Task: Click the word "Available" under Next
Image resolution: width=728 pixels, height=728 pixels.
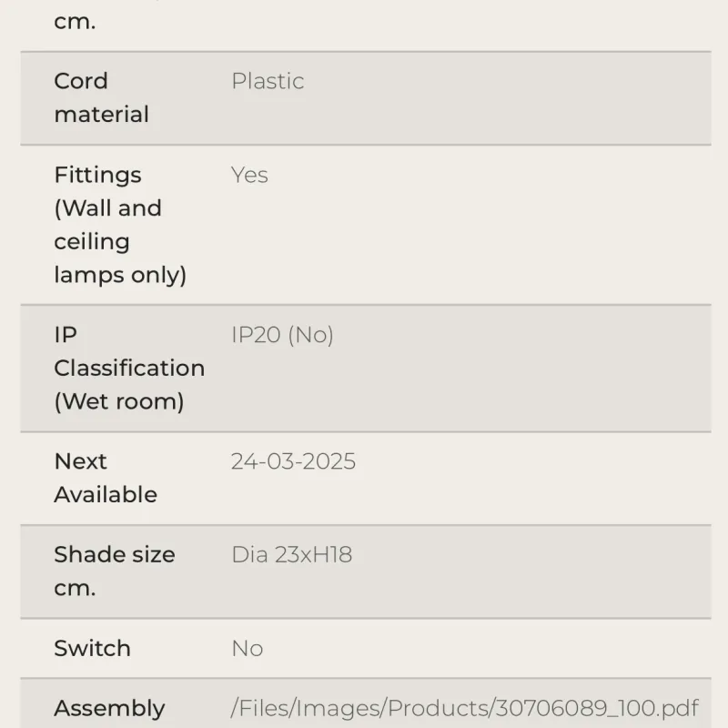Action: [x=106, y=495]
